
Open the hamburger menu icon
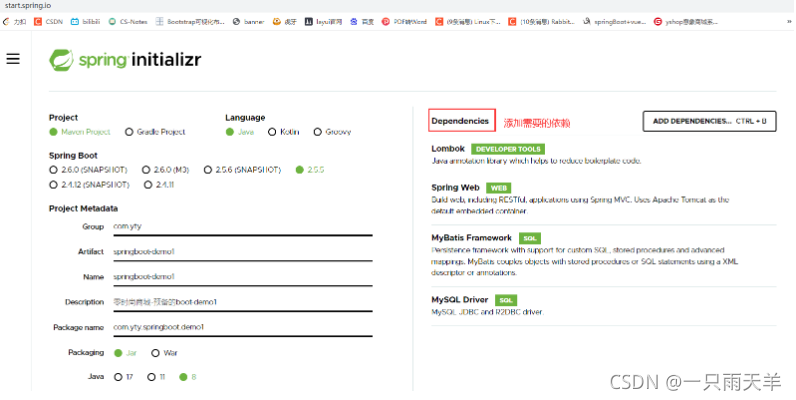point(13,59)
